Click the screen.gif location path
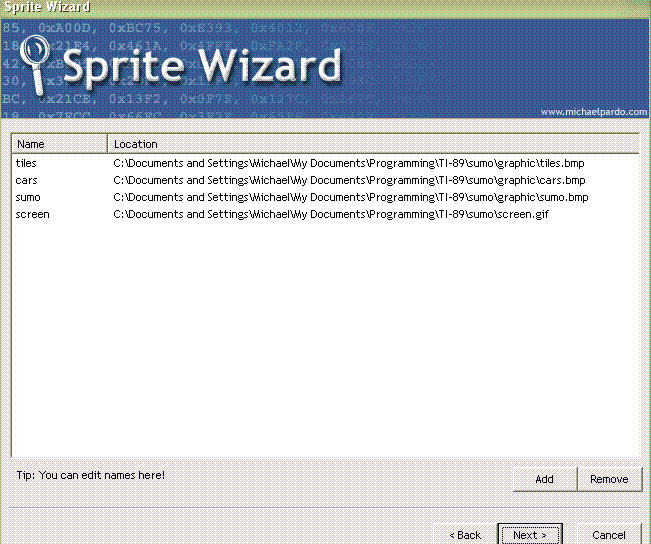The height and width of the screenshot is (544, 651). pyautogui.click(x=331, y=214)
